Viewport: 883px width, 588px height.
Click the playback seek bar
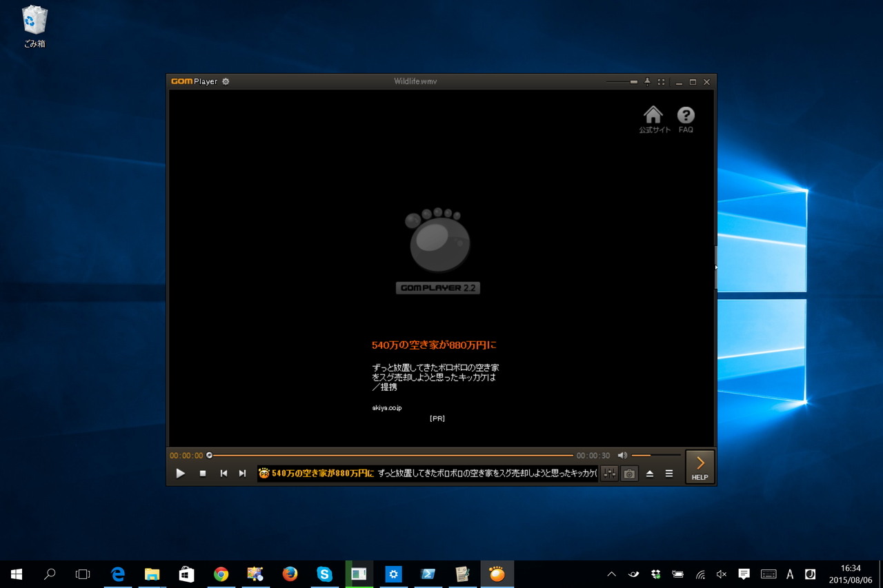391,456
